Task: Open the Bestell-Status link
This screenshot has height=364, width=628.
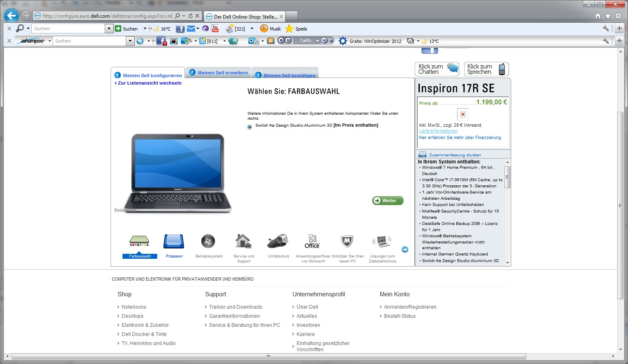Action: coord(400,316)
